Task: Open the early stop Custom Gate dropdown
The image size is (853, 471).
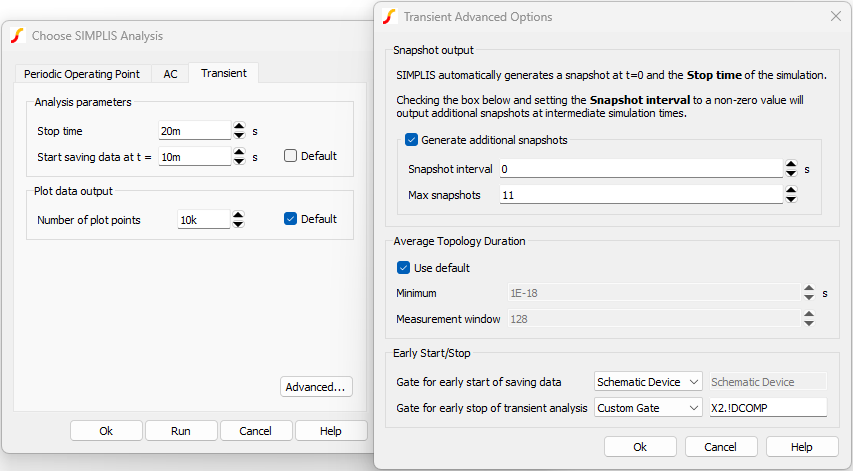Action: [651, 407]
